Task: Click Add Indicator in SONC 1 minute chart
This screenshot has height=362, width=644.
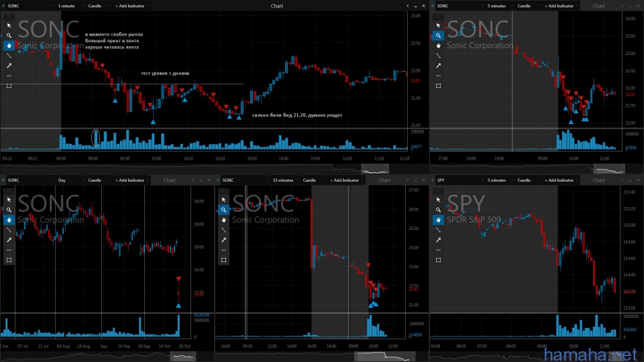Action: click(131, 6)
